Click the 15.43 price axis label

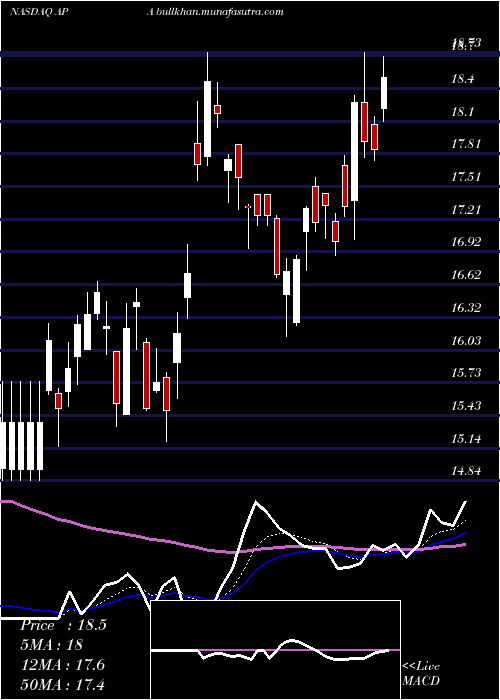coord(466,406)
